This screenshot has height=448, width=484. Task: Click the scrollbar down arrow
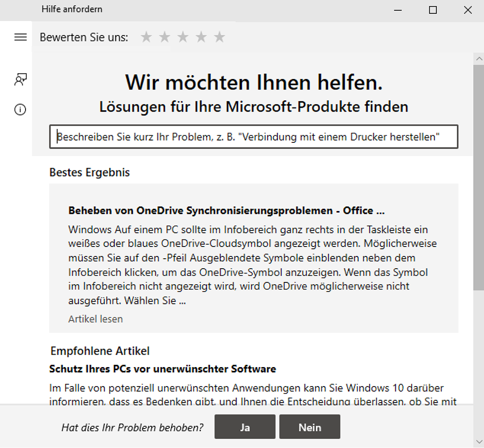479,442
